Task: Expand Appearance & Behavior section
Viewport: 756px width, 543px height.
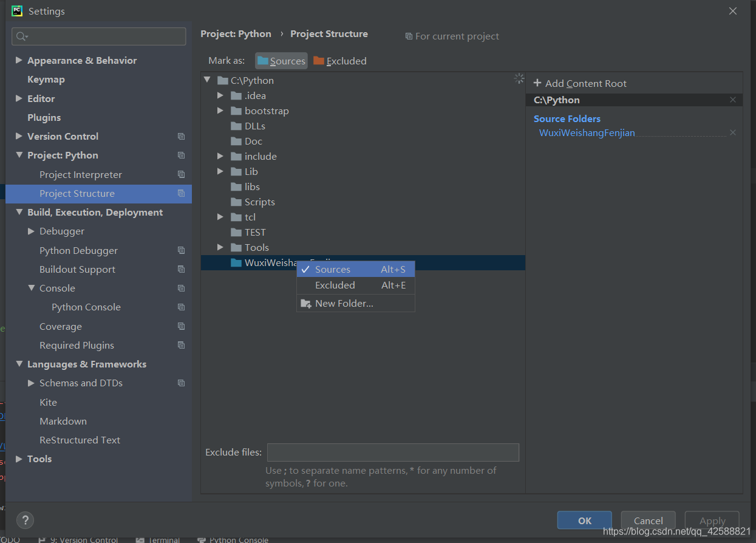Action: [19, 60]
